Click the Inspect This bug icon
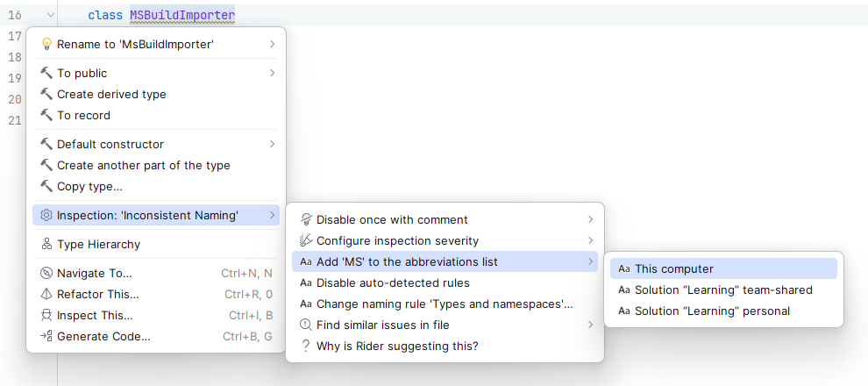The image size is (868, 386). [46, 315]
